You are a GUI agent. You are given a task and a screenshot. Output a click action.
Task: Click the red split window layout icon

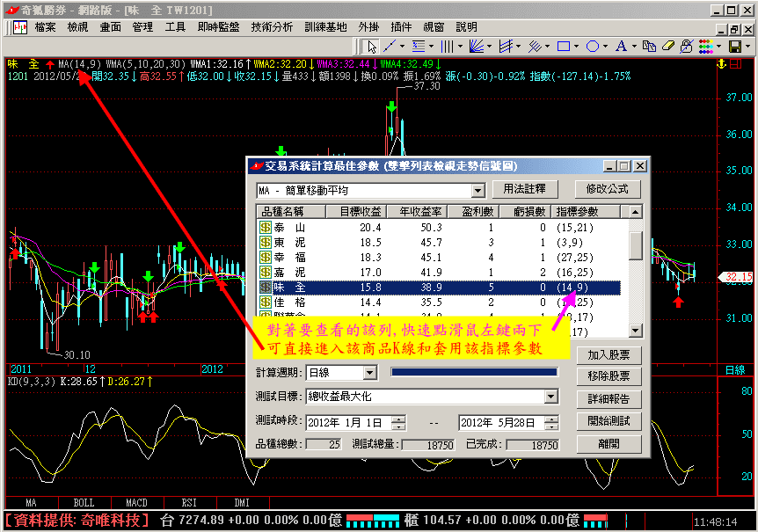[736, 64]
